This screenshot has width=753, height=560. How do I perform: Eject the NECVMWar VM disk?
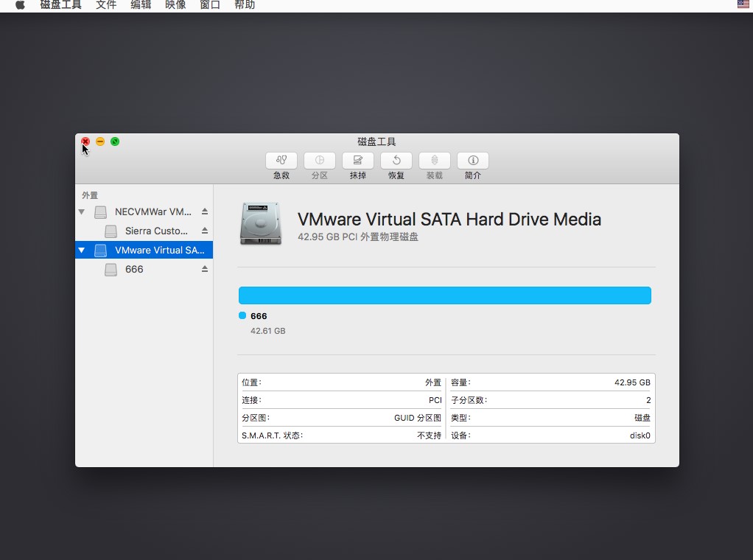point(205,211)
